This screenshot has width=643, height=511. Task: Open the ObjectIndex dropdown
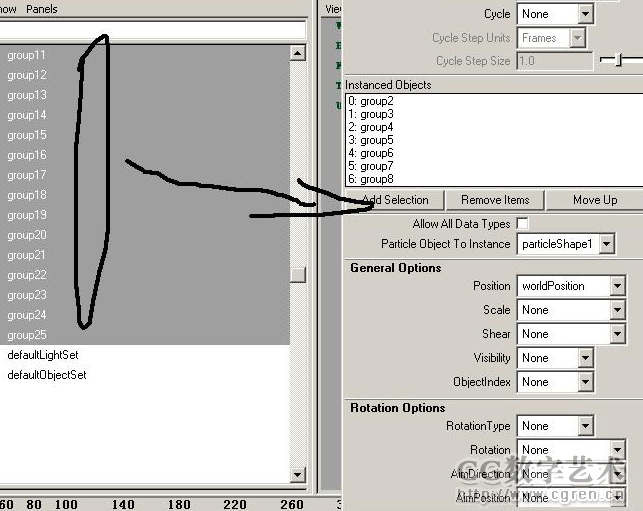[x=556, y=382]
